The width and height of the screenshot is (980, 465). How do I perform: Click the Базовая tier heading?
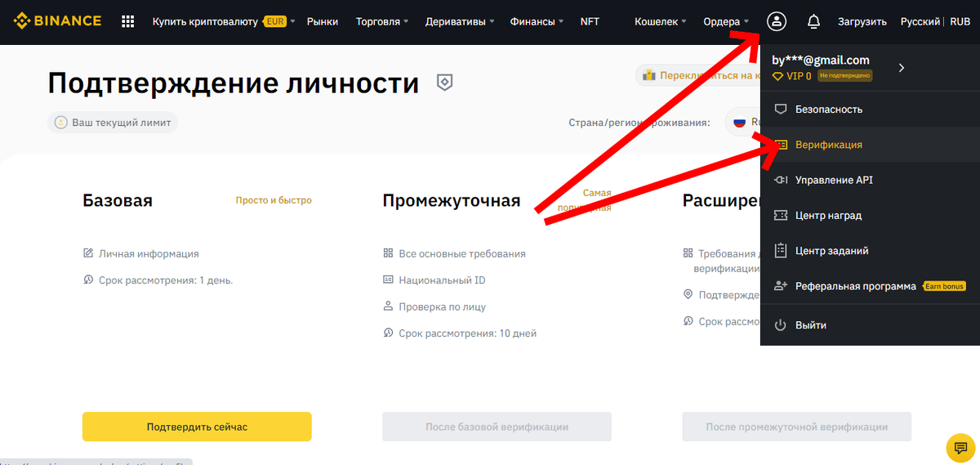click(x=118, y=200)
